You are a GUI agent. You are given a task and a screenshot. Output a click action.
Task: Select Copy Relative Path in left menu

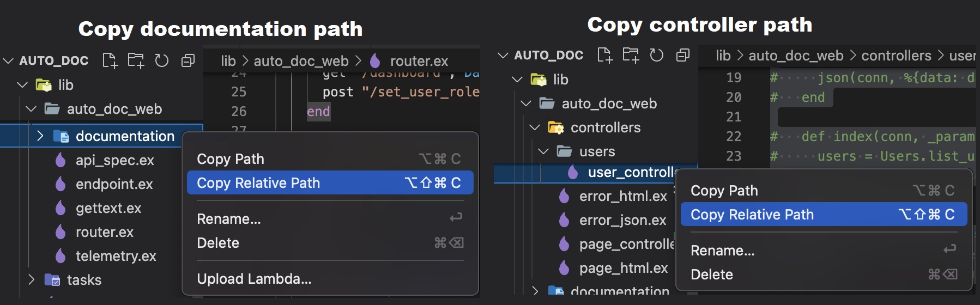point(330,183)
